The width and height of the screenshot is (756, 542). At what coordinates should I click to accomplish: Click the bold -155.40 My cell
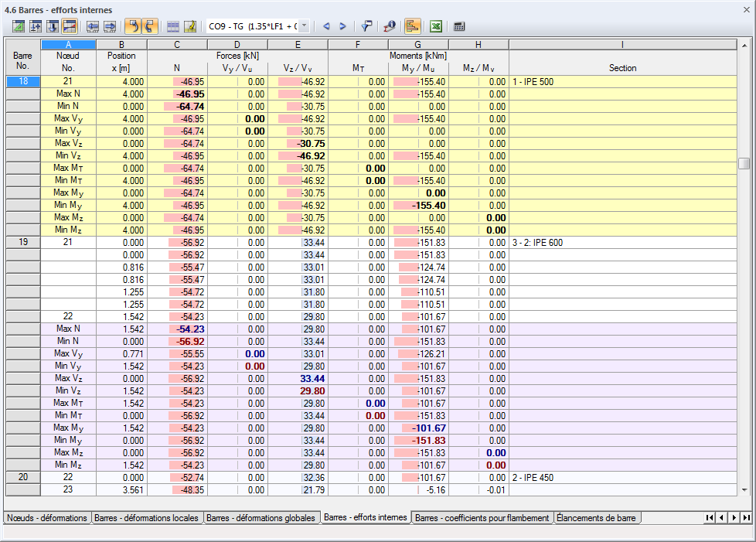(418, 206)
